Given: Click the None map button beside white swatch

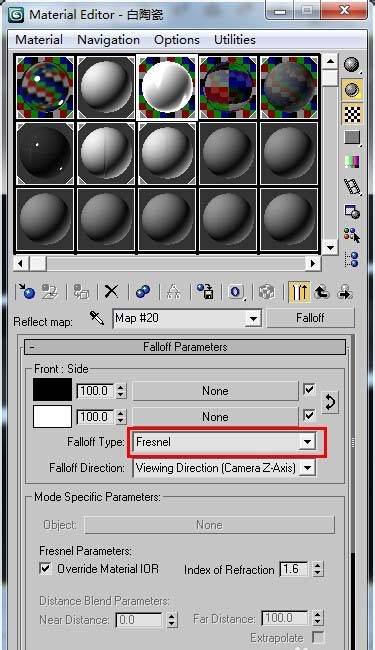Looking at the screenshot, I should (x=215, y=417).
